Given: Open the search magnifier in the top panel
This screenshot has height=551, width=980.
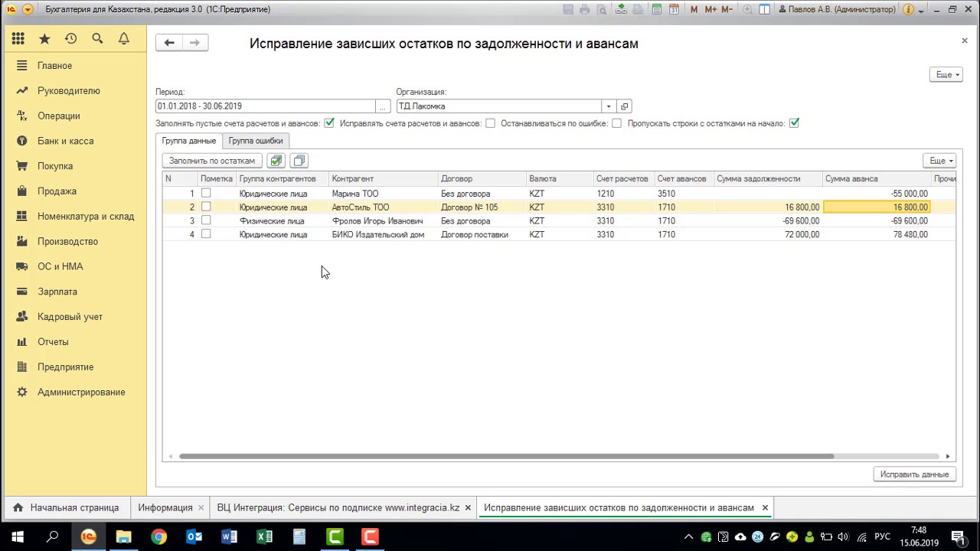Looking at the screenshot, I should pyautogui.click(x=97, y=38).
